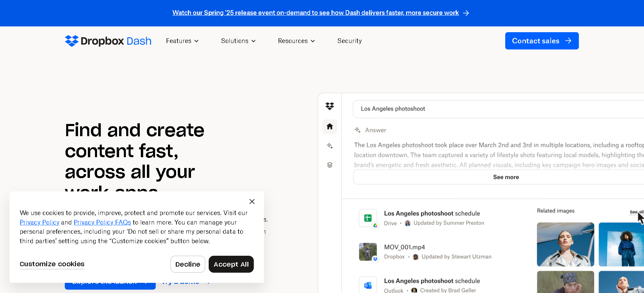Click Brad Geller's avatar in the Outlook result
644x293 pixels.
[414, 290]
